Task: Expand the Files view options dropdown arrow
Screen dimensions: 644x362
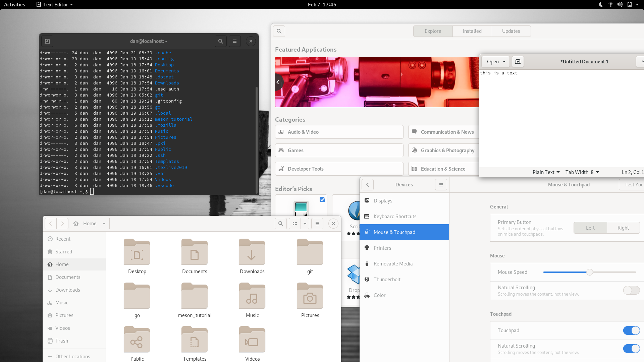Action: coord(305,224)
